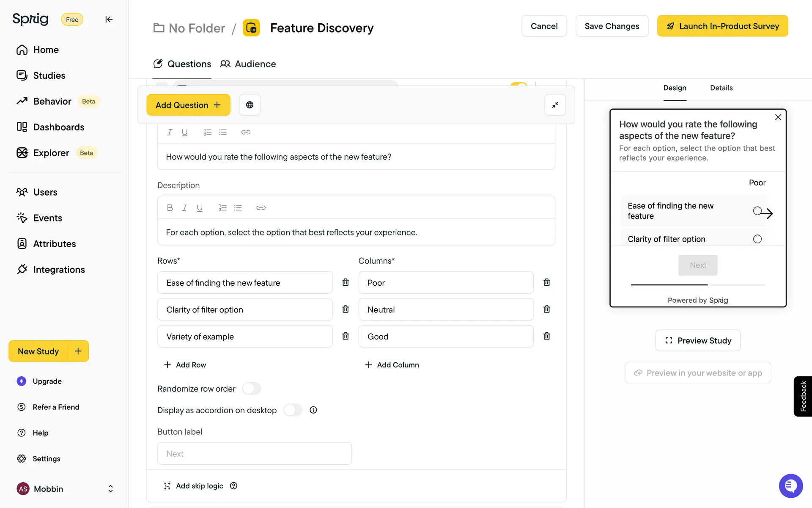812x508 pixels.
Task: Collapse the question editor with the minimize icon
Action: tap(555, 105)
